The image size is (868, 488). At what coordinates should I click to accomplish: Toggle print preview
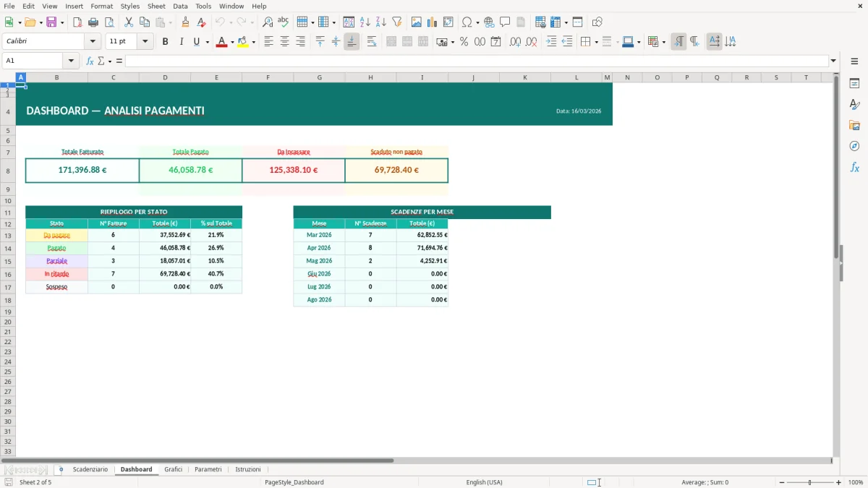[x=109, y=22]
